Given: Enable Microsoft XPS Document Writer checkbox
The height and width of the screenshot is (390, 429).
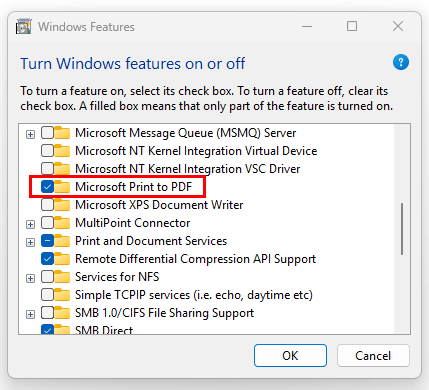Looking at the screenshot, I should point(47,205).
